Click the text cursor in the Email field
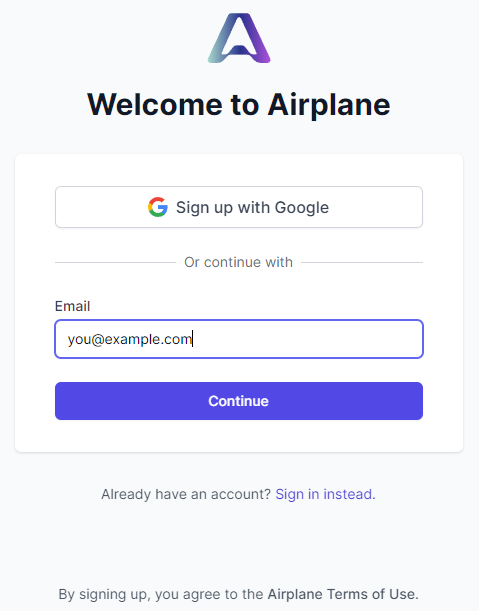 click(193, 338)
